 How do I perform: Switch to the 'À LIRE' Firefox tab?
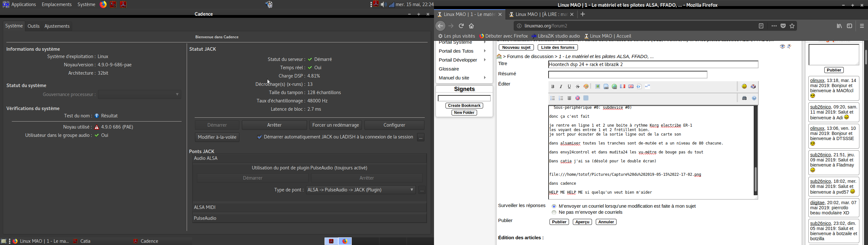[541, 14]
